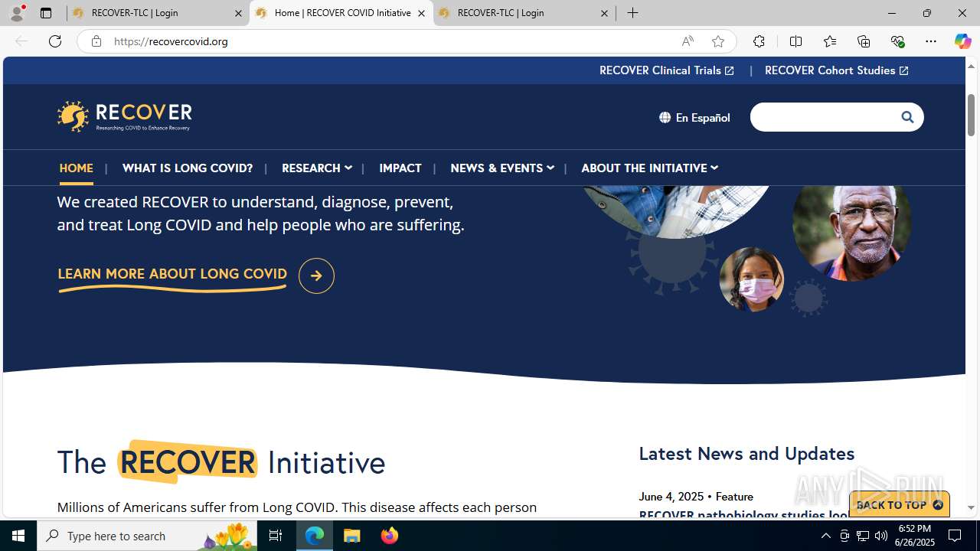Open the Action Center notifications
The width and height of the screenshot is (980, 551).
(x=955, y=536)
